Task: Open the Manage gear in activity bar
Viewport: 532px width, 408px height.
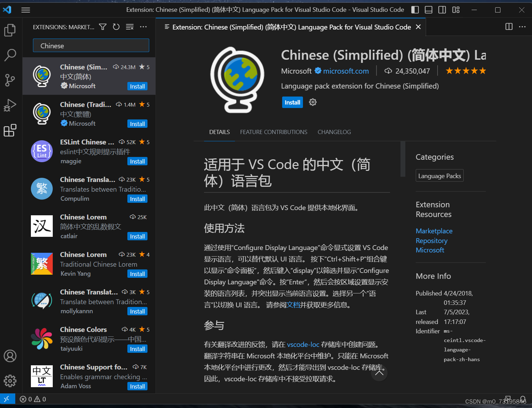Action: (x=10, y=381)
